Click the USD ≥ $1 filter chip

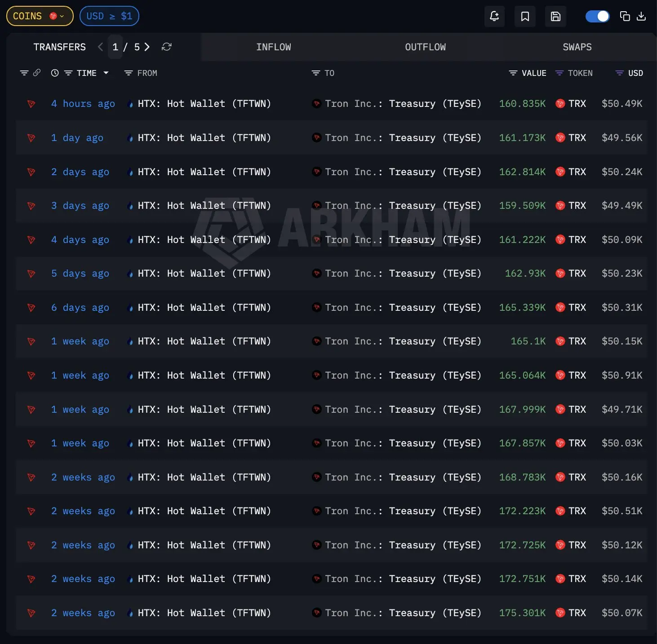109,16
